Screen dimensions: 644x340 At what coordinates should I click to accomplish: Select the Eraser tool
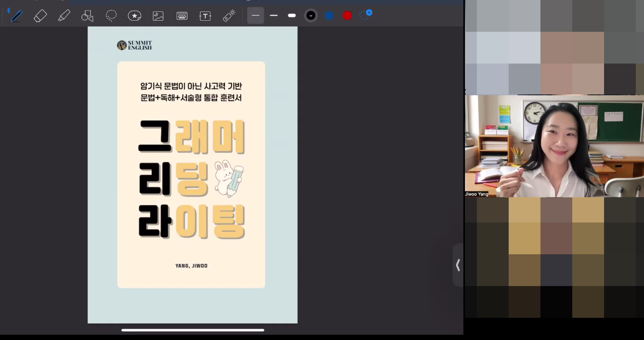pos(40,15)
